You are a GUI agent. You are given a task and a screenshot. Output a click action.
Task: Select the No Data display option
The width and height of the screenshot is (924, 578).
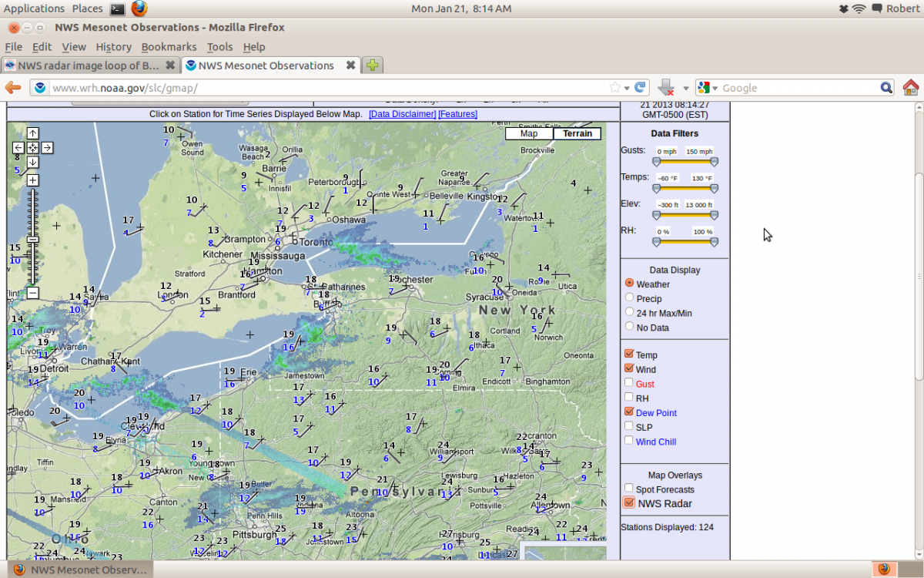point(630,327)
